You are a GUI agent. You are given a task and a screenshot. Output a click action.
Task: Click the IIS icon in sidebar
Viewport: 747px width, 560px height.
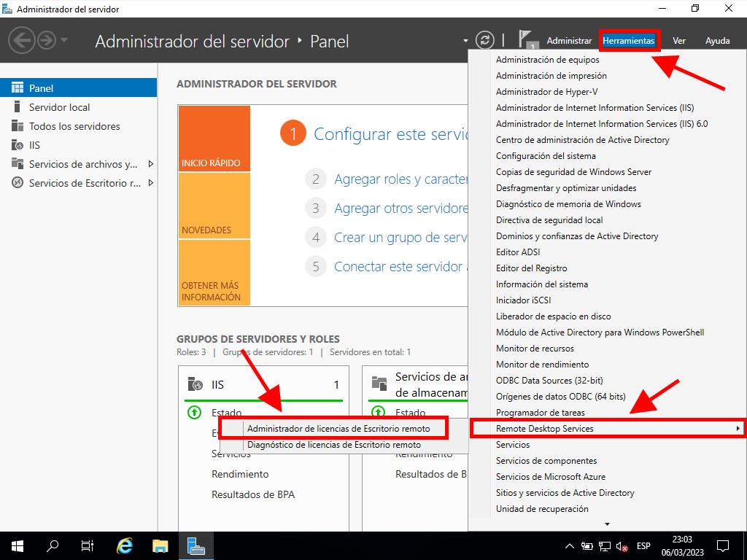pyautogui.click(x=18, y=145)
